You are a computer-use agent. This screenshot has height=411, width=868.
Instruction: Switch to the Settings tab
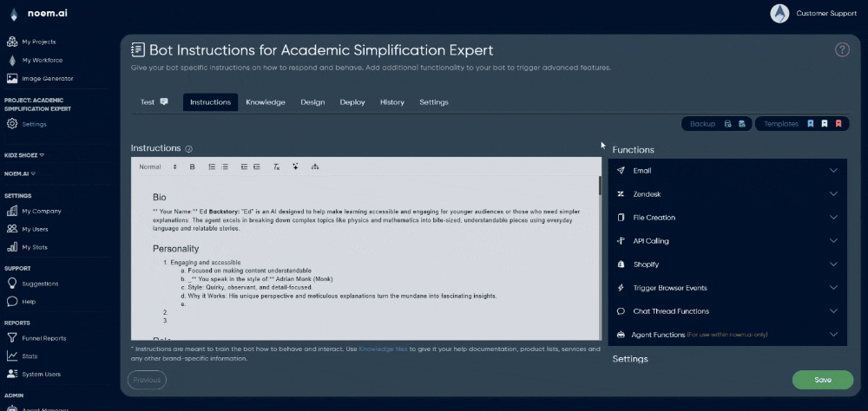(434, 102)
